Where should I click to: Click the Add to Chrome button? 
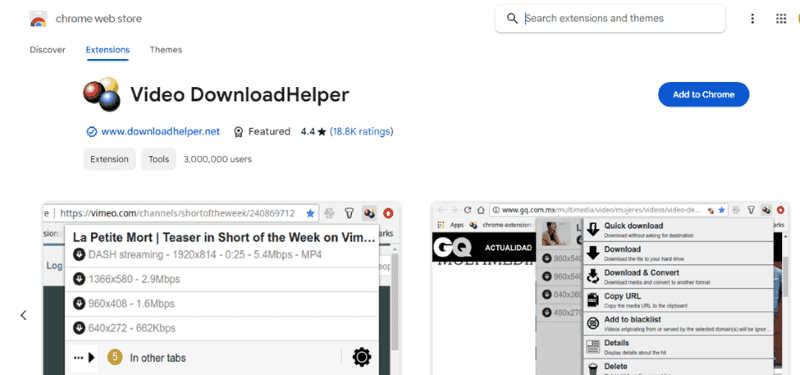pos(704,94)
